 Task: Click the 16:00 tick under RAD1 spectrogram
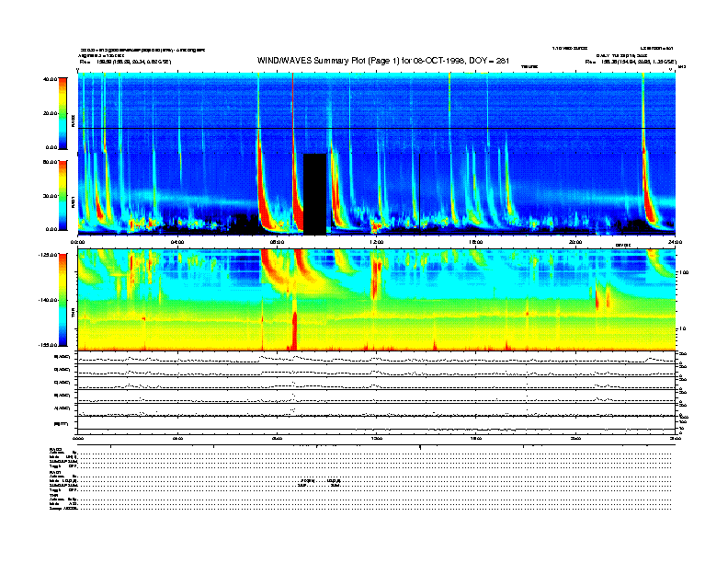coord(476,242)
